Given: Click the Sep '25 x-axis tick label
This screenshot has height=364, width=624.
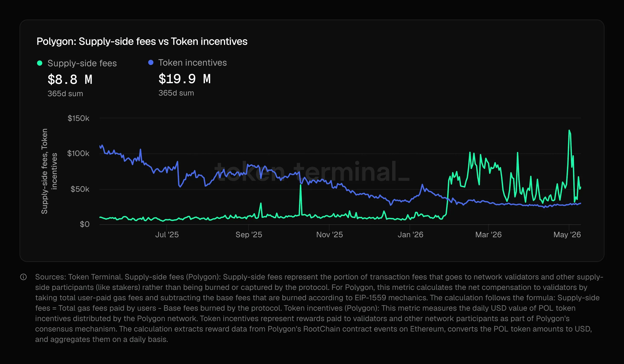Looking at the screenshot, I should pos(249,234).
